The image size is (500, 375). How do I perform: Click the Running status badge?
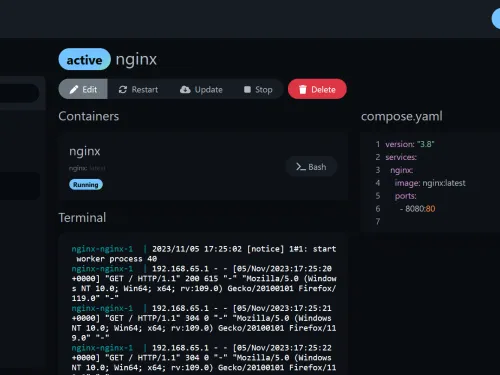coord(86,185)
